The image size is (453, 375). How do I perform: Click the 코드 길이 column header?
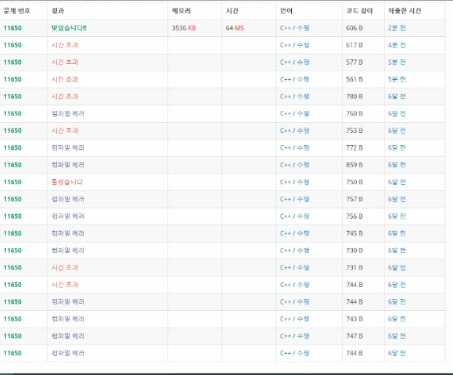coord(359,11)
